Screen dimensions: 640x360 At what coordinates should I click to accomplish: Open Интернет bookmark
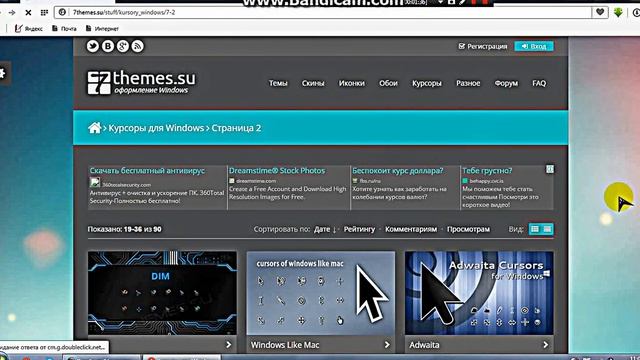click(x=102, y=29)
